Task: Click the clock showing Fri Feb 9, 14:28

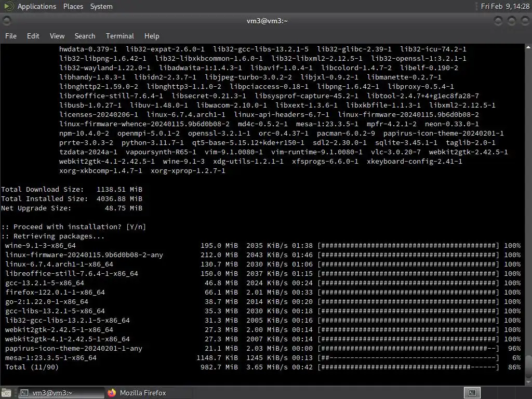Action: click(x=505, y=6)
